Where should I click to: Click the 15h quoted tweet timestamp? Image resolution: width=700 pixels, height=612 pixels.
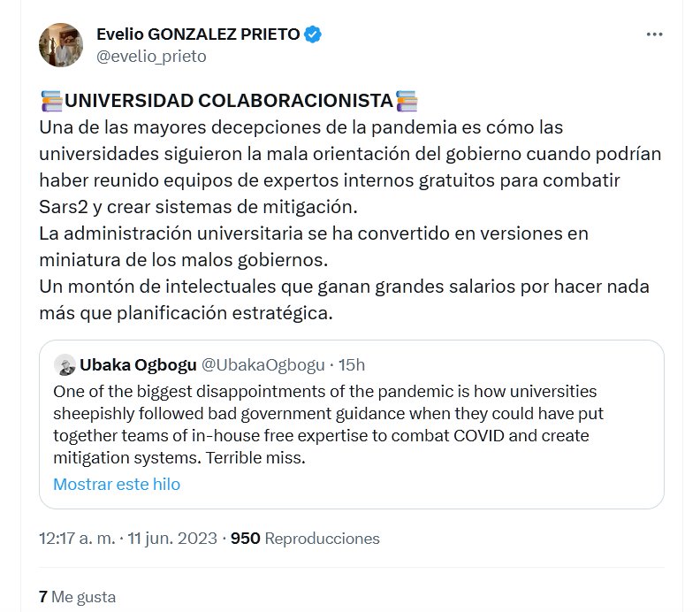tap(351, 364)
